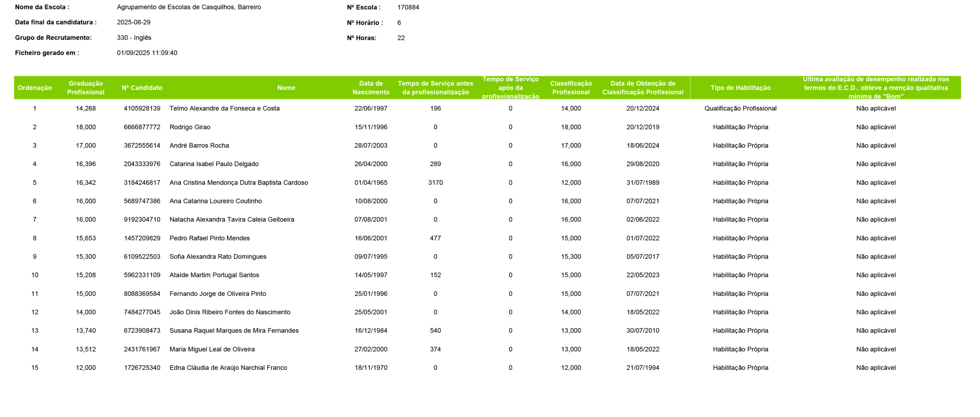Click the Nº Candidato column header

142,88
